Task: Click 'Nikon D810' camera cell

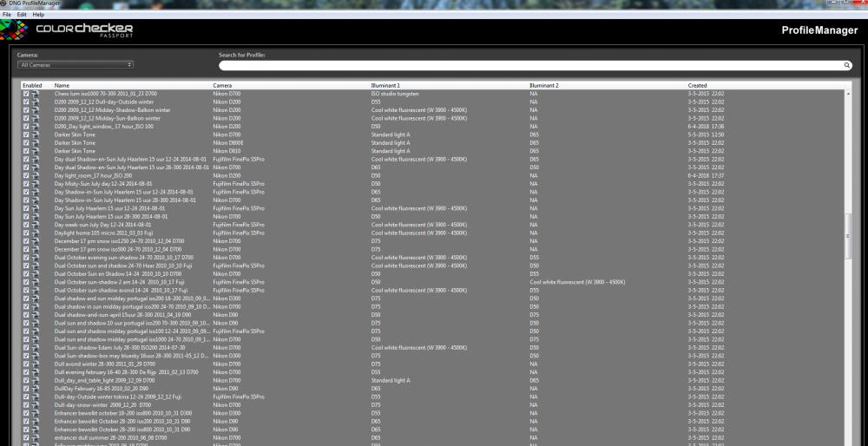Action: 227,151
